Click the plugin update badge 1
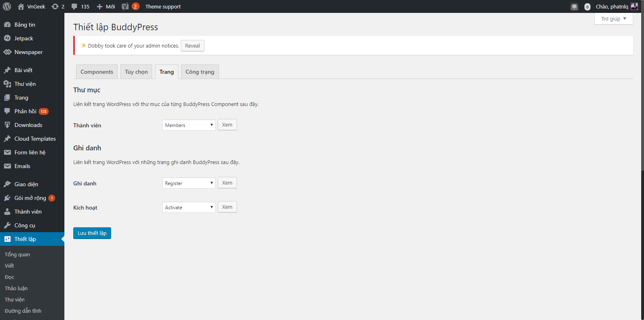 tap(52, 198)
